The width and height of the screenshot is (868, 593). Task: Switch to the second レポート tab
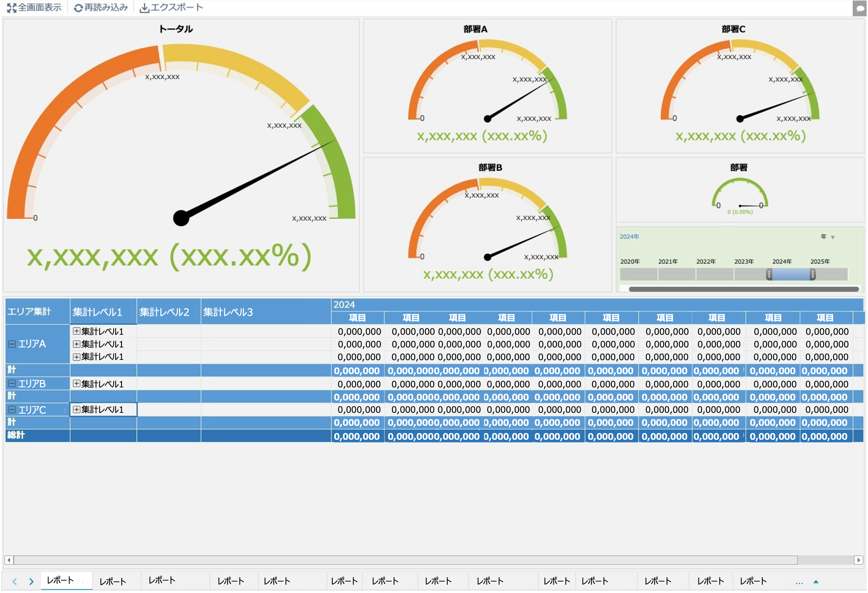coord(113,581)
